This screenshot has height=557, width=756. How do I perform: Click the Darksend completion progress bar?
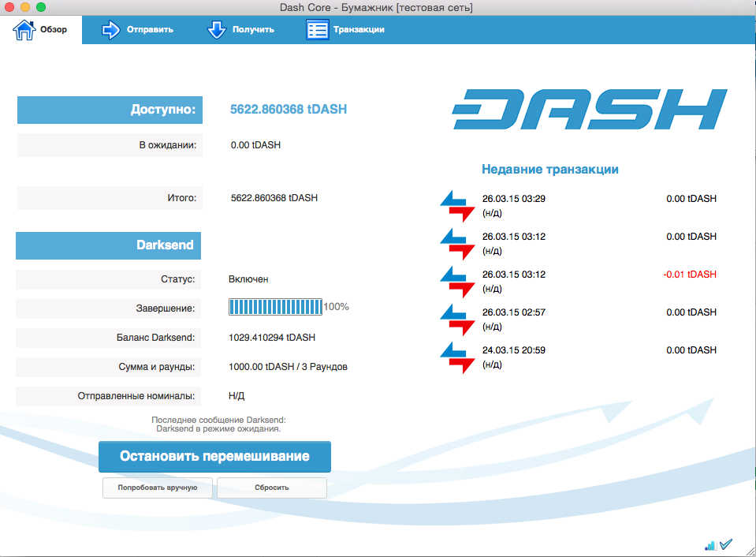click(x=275, y=307)
